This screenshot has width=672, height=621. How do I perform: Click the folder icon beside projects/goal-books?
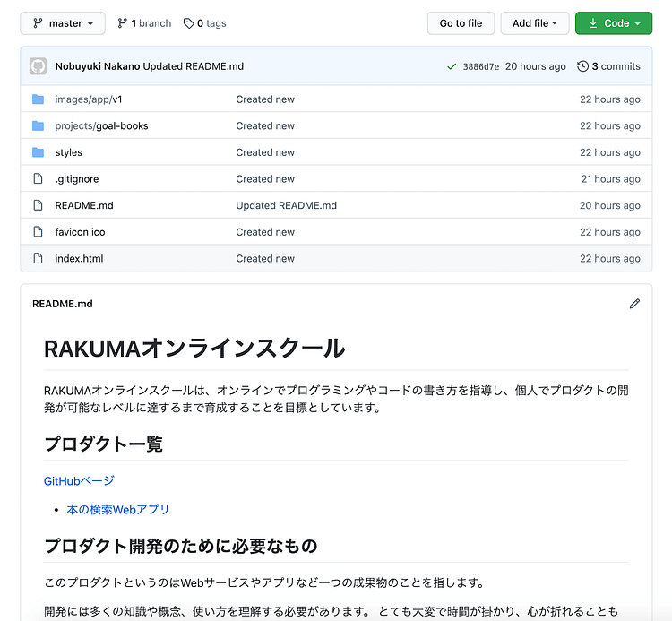coord(39,126)
